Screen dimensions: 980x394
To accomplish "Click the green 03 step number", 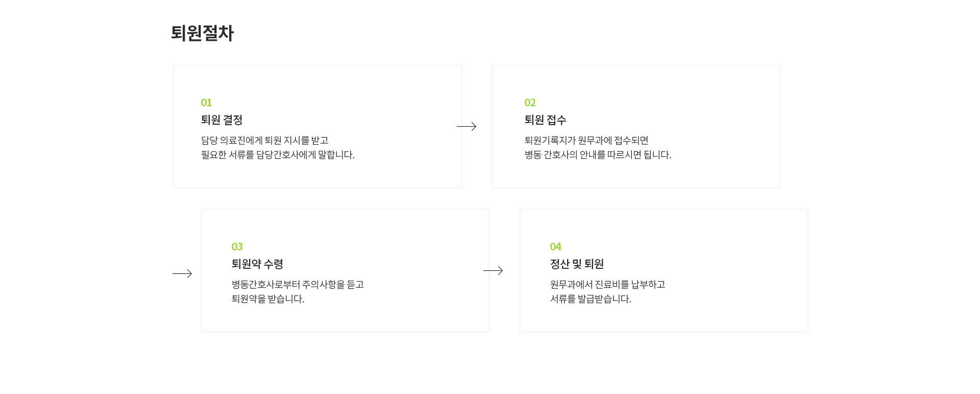I will point(237,247).
